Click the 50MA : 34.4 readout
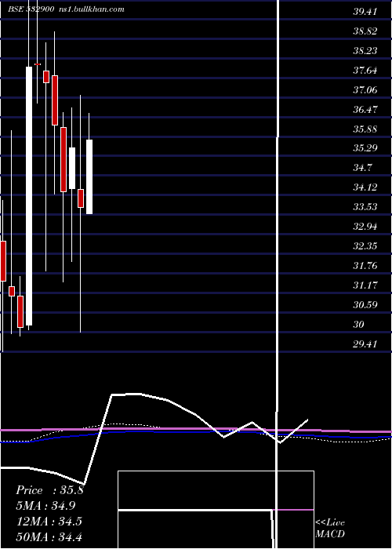Viewport: 392px width, 549px height. [49, 536]
